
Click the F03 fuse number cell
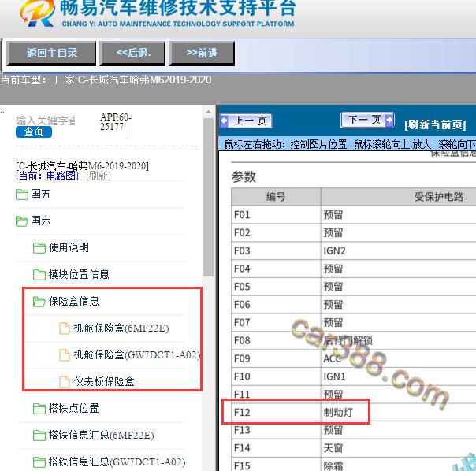[276, 251]
